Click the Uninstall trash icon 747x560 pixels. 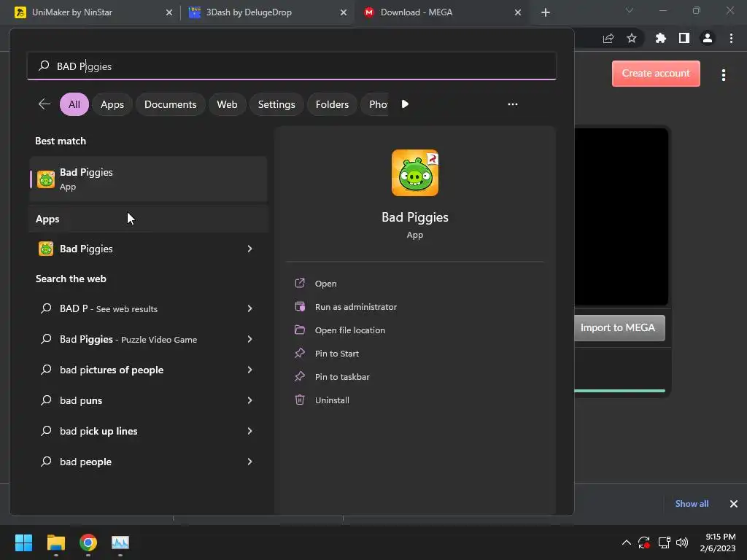click(300, 400)
